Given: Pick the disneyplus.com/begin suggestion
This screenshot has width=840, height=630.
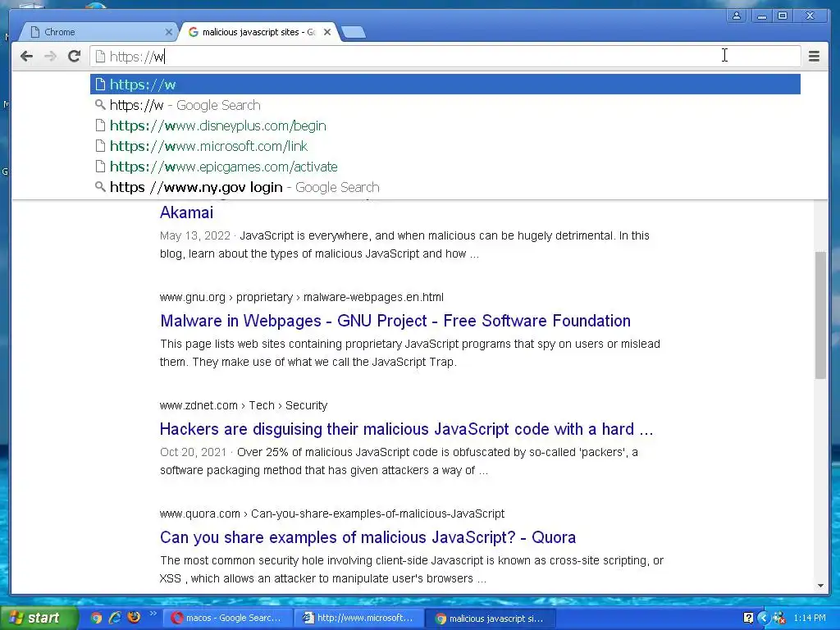Looking at the screenshot, I should 445,126.
